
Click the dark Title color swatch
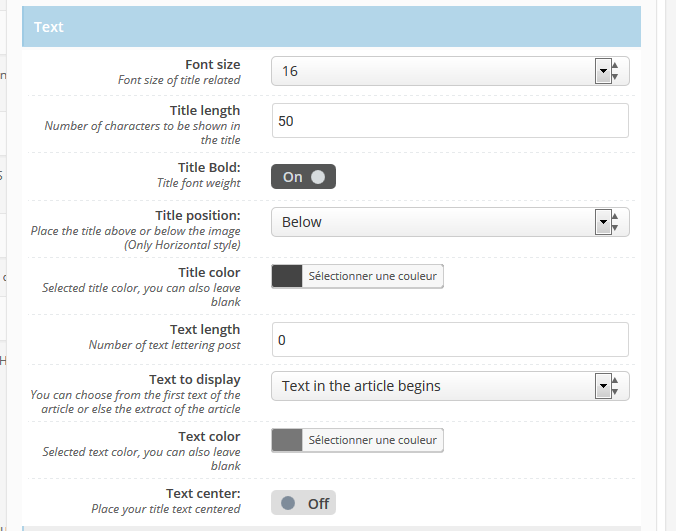tap(287, 276)
